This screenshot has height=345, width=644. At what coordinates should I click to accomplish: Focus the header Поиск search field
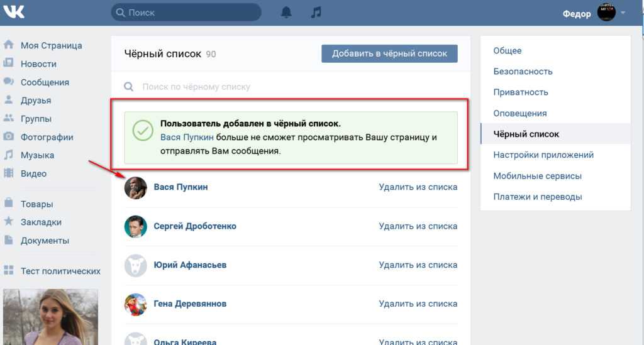[186, 13]
